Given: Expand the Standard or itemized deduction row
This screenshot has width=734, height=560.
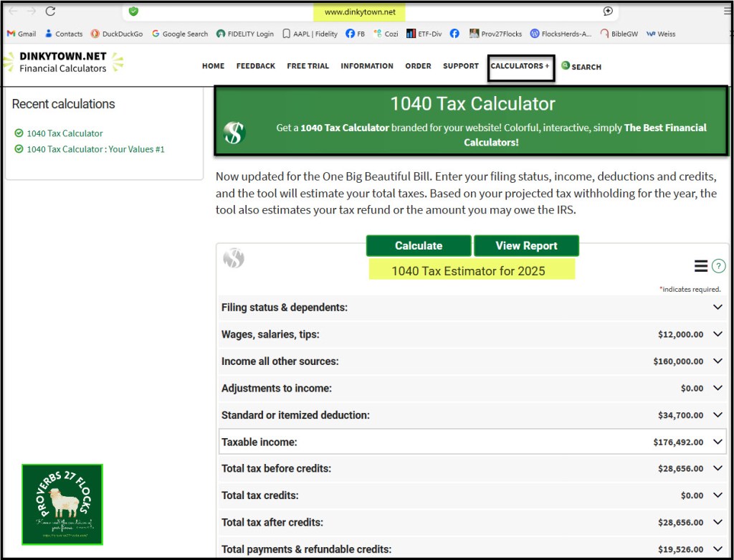Looking at the screenshot, I should pos(718,415).
